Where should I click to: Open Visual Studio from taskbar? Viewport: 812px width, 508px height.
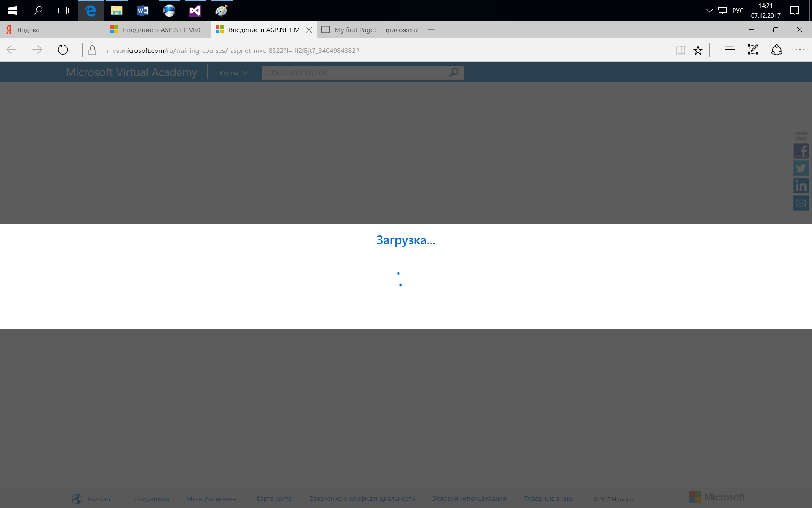point(195,11)
